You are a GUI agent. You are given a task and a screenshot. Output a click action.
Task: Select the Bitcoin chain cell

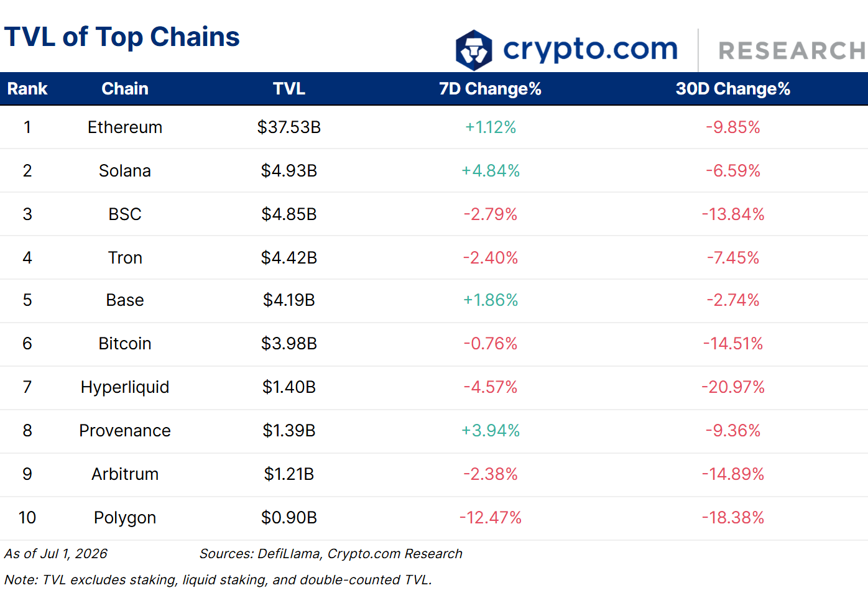pyautogui.click(x=125, y=344)
